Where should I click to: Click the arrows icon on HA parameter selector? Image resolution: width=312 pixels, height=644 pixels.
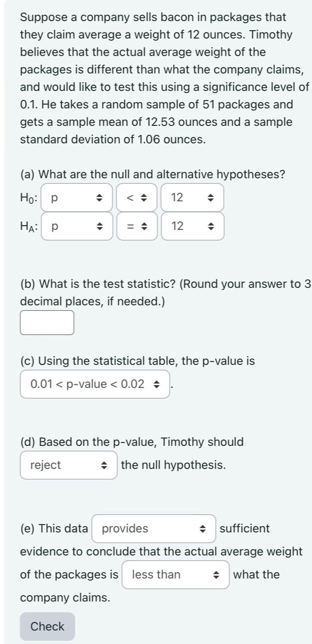101,226
